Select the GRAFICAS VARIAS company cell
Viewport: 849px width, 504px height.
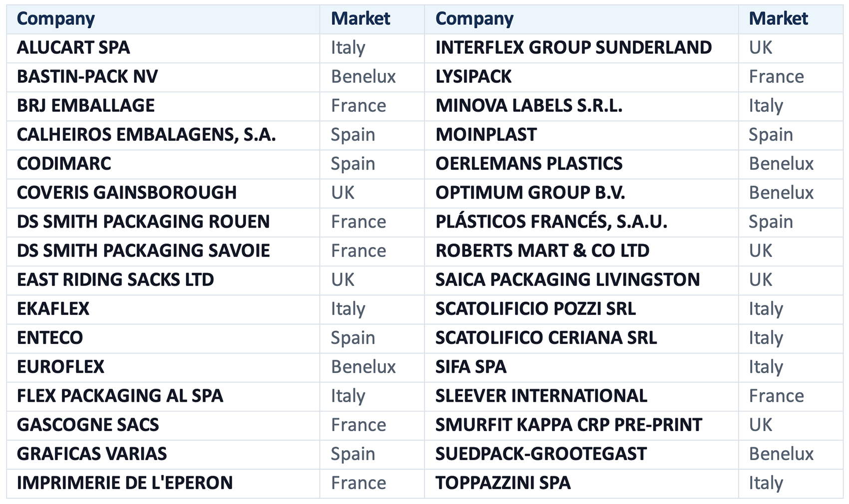tap(163, 454)
